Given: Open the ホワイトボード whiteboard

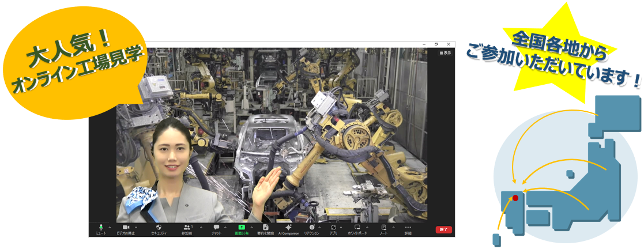Looking at the screenshot, I should pyautogui.click(x=357, y=228).
